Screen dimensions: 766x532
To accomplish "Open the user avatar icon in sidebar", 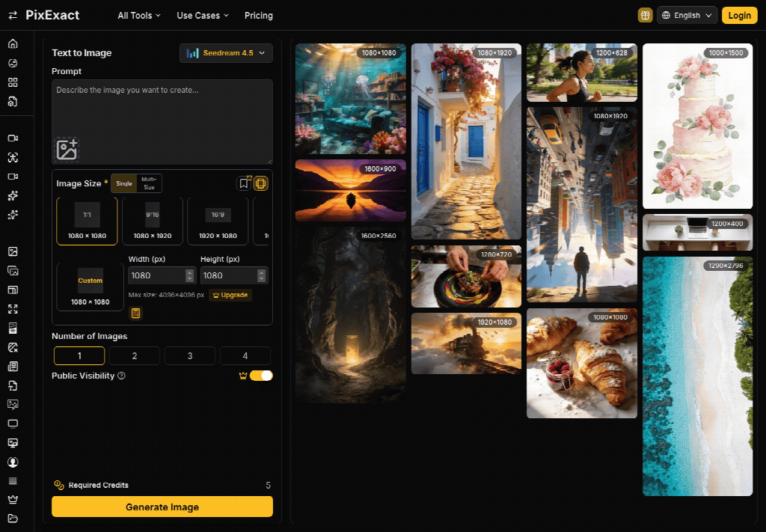I will pos(13,462).
